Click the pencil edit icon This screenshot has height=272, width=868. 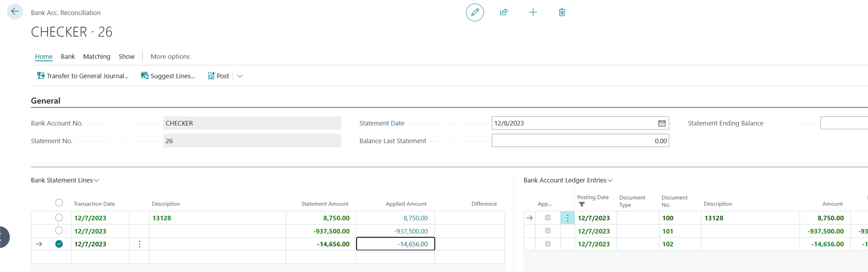pyautogui.click(x=475, y=13)
